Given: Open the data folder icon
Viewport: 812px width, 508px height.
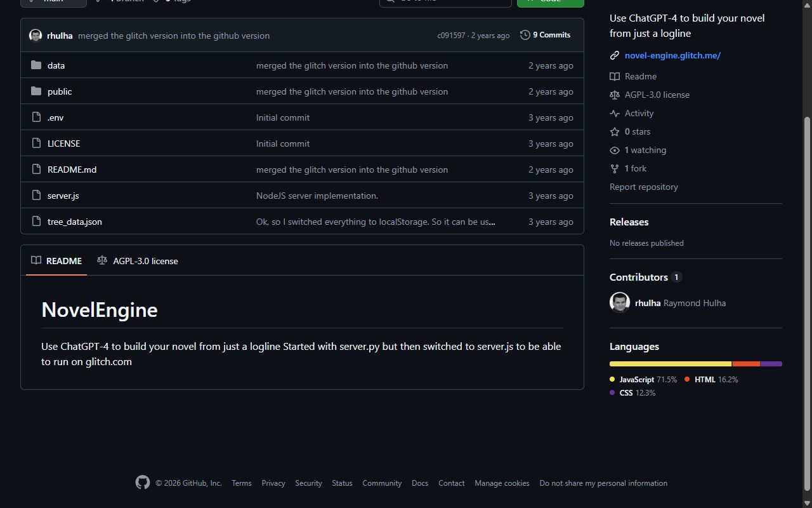Looking at the screenshot, I should tap(36, 65).
